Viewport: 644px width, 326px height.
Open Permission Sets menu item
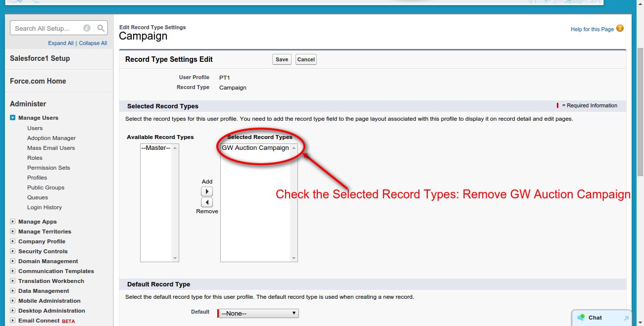49,168
